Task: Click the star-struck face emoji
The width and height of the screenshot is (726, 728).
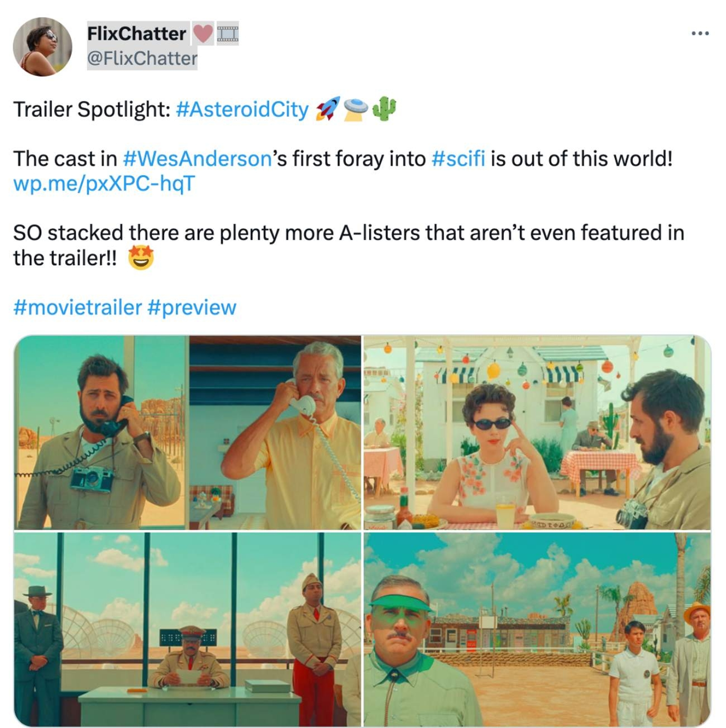Action: 141,258
